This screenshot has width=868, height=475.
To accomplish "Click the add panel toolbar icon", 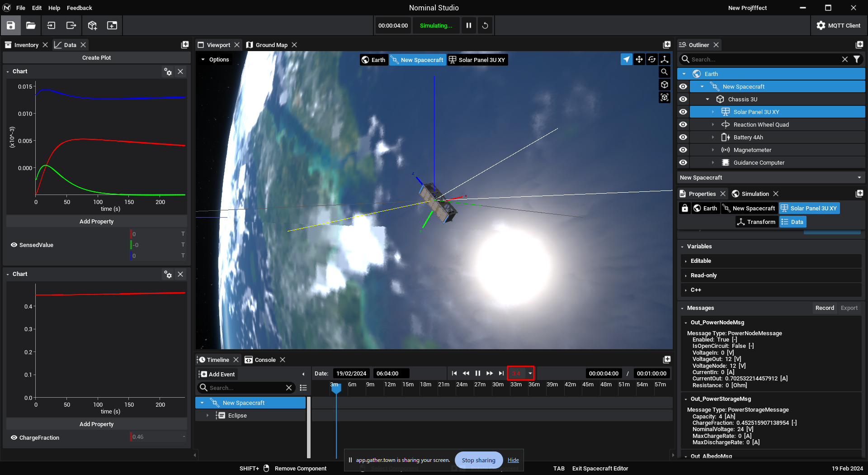I will click(x=112, y=25).
